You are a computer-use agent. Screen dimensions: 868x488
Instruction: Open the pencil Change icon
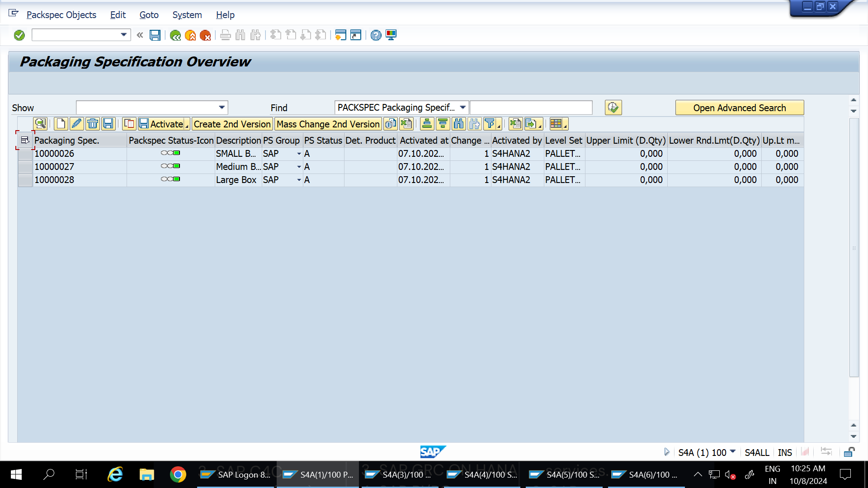tap(77, 124)
